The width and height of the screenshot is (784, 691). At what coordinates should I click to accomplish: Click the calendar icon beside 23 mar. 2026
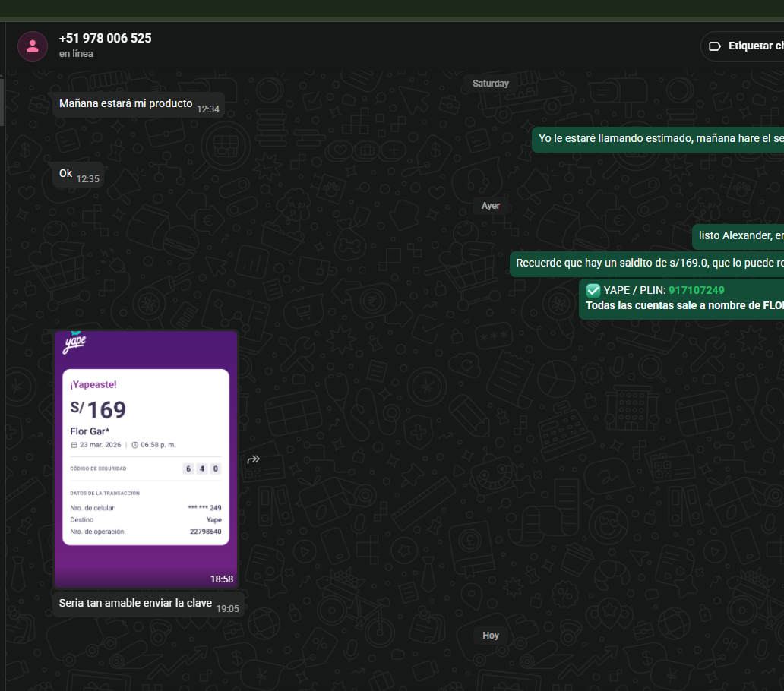74,445
